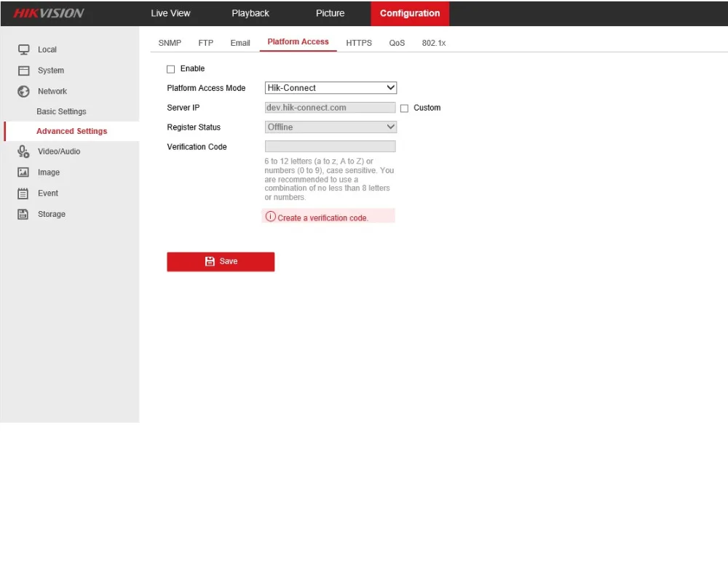The image size is (728, 588).
Task: Click the Image picture icon
Action: coord(23,172)
